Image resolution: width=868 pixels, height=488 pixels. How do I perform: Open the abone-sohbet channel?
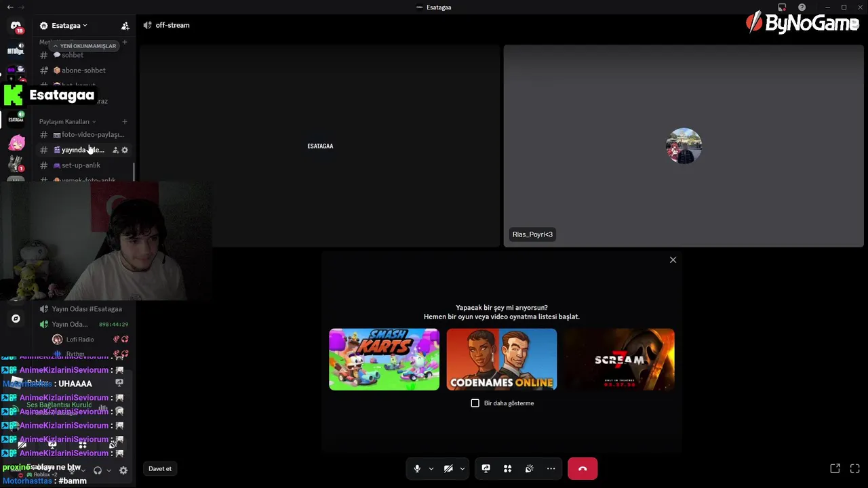click(83, 70)
